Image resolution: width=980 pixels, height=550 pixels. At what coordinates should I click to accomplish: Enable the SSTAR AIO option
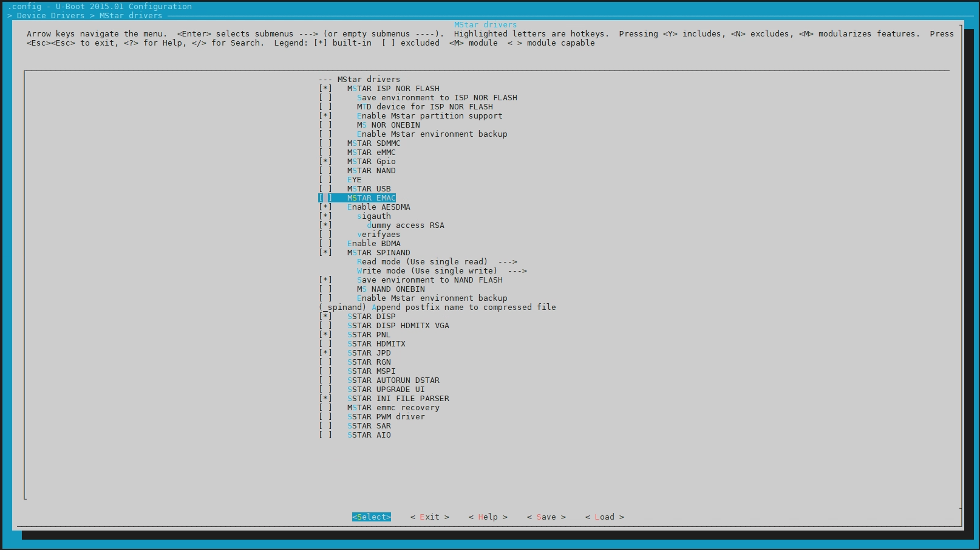coord(355,435)
